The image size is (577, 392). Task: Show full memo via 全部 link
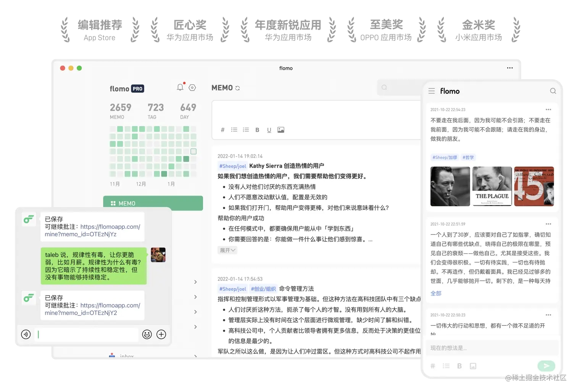pos(436,293)
